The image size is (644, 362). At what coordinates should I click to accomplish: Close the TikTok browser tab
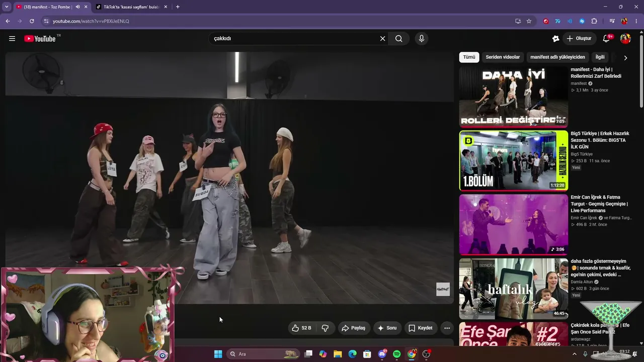pyautogui.click(x=166, y=7)
